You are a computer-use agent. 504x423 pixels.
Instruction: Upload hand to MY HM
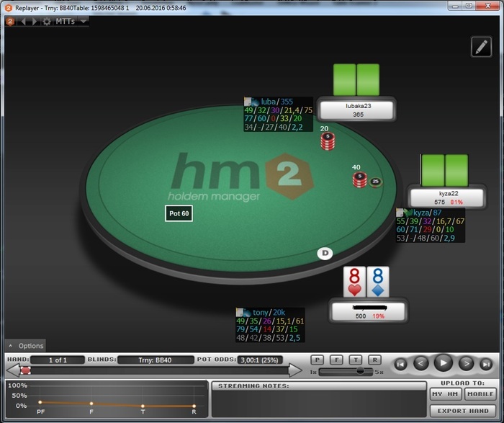pyautogui.click(x=446, y=394)
